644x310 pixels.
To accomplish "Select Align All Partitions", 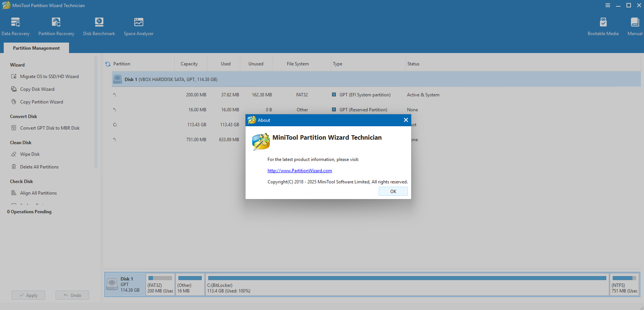I will pyautogui.click(x=38, y=193).
